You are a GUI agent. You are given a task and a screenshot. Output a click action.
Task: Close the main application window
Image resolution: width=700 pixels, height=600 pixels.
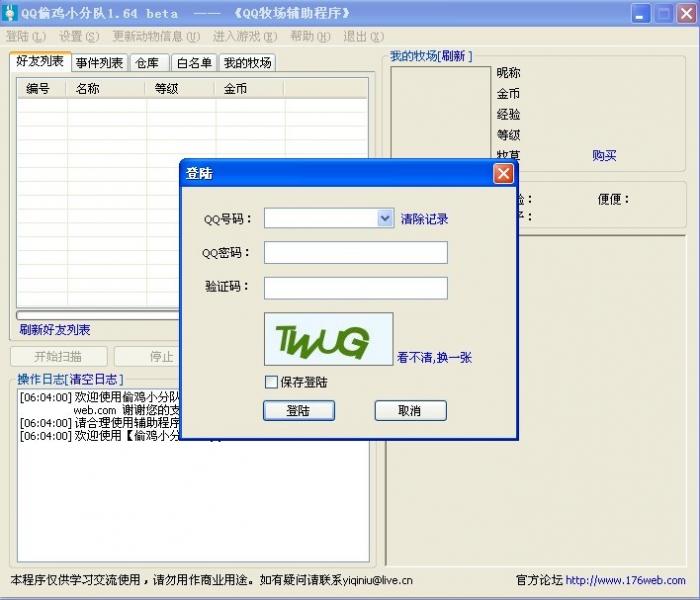tap(687, 14)
